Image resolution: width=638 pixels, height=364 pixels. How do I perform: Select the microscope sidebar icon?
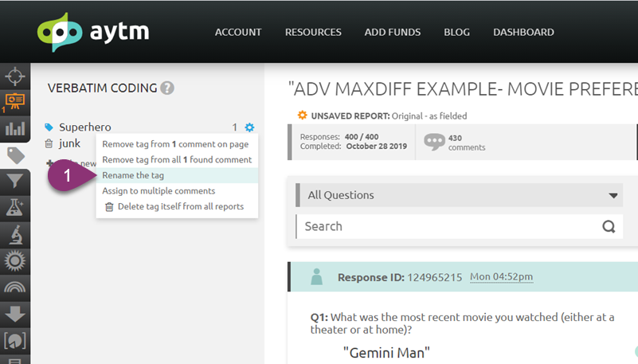point(14,234)
